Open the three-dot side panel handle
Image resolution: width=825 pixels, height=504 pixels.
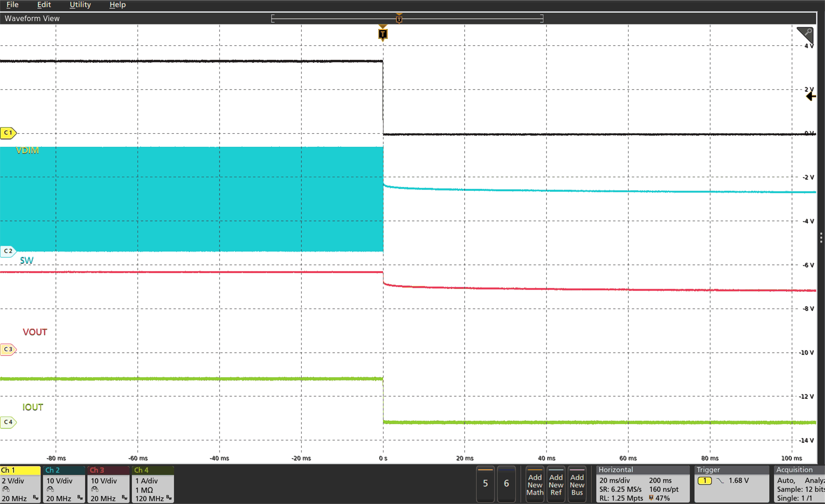pos(821,238)
